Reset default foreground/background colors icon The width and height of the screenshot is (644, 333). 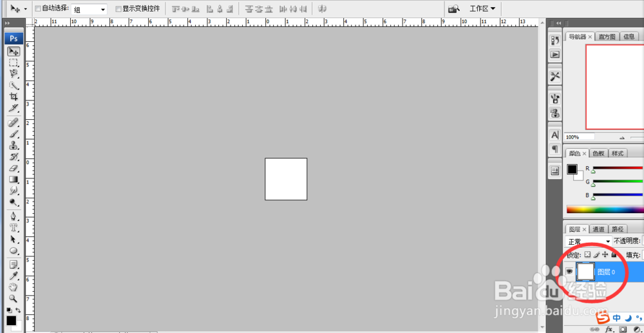(9, 310)
